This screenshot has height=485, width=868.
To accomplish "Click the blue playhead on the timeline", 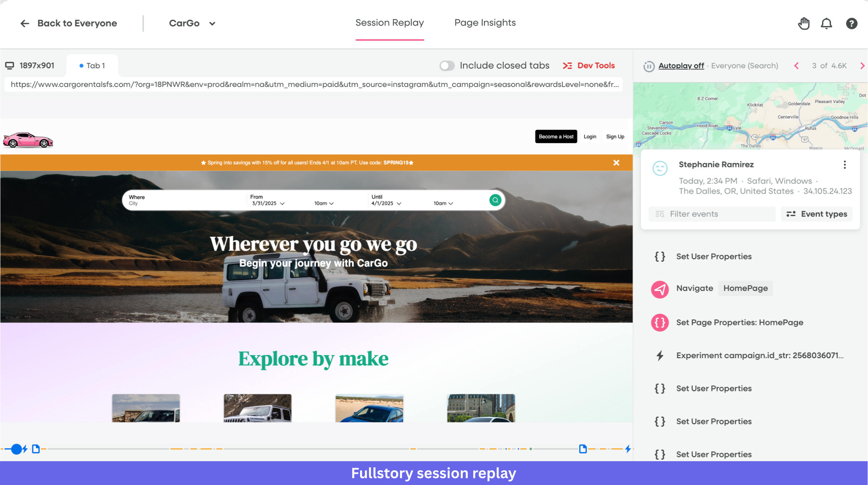I will point(17,449).
